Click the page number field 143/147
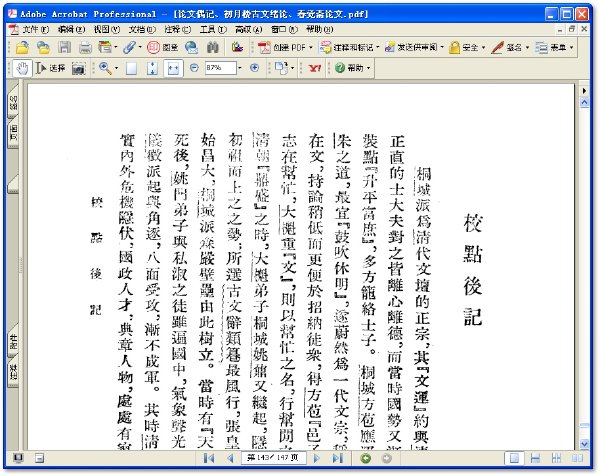This screenshot has width=600, height=476. click(x=273, y=458)
